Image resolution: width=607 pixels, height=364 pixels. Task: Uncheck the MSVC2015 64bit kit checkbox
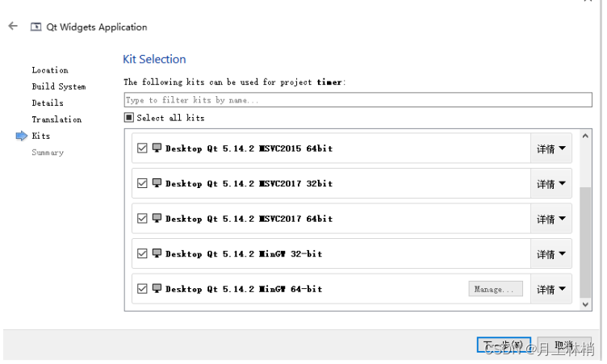point(143,149)
